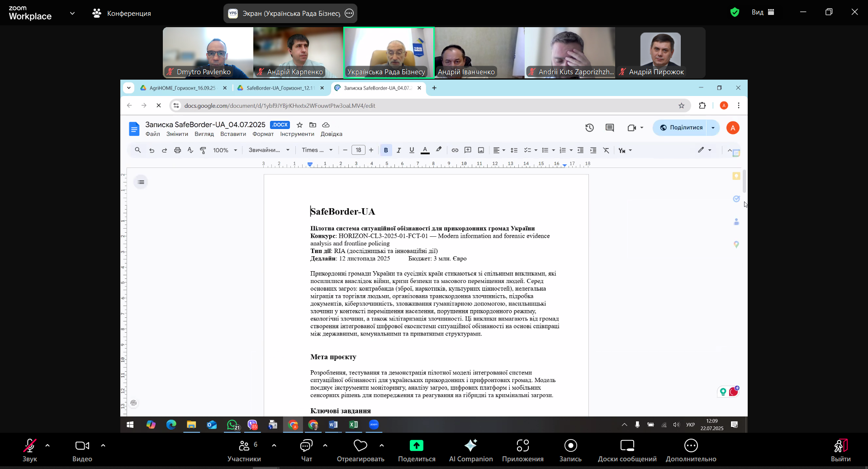This screenshot has height=469, width=868.
Task: Toggle the Video camera on
Action: (x=82, y=446)
